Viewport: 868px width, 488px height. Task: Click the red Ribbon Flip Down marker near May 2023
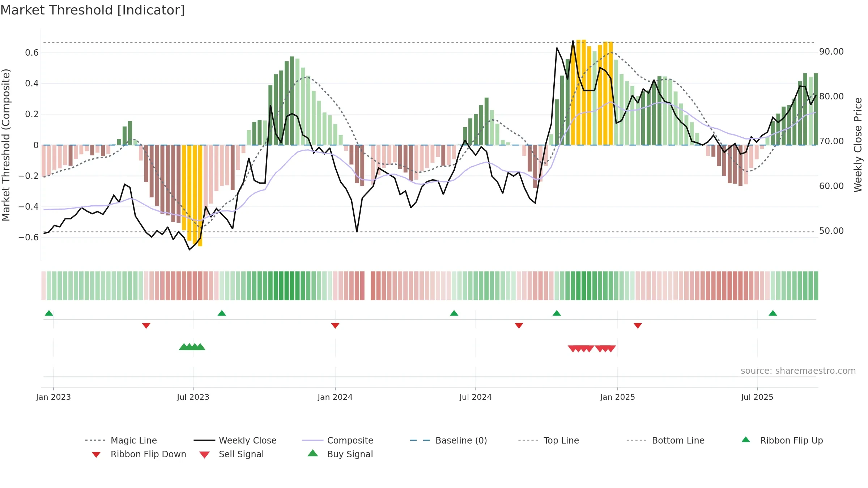pyautogui.click(x=146, y=326)
